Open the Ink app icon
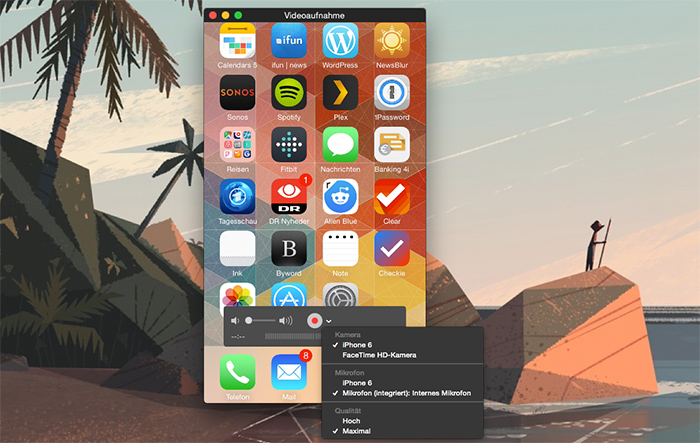The width and height of the screenshot is (700, 443). click(x=238, y=249)
